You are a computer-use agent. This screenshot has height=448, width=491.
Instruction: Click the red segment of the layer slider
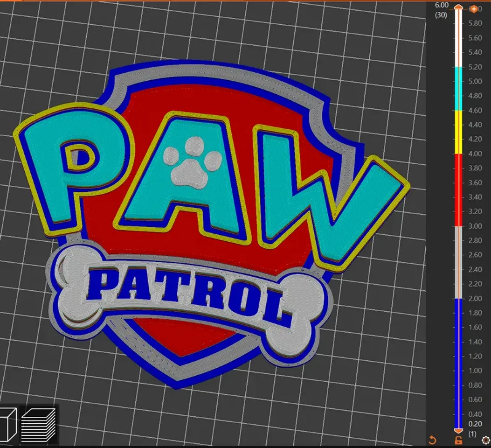coord(458,190)
